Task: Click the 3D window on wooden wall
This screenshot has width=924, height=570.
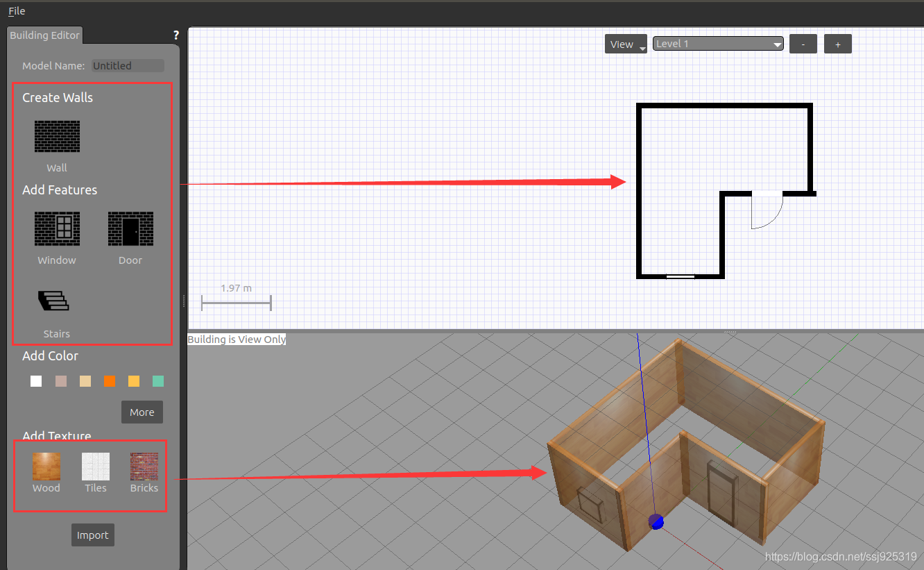Action: pyautogui.click(x=591, y=503)
